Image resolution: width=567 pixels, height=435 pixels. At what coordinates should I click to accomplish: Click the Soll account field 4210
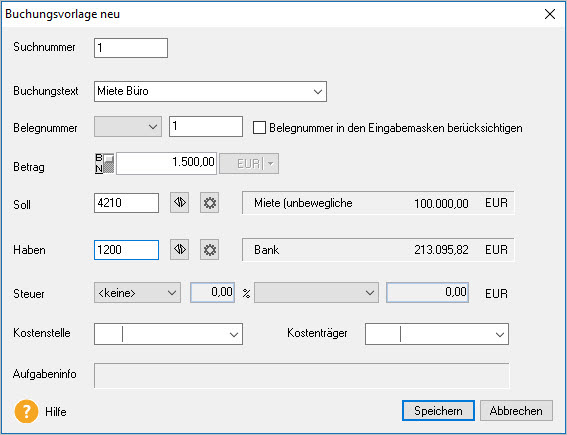click(126, 202)
